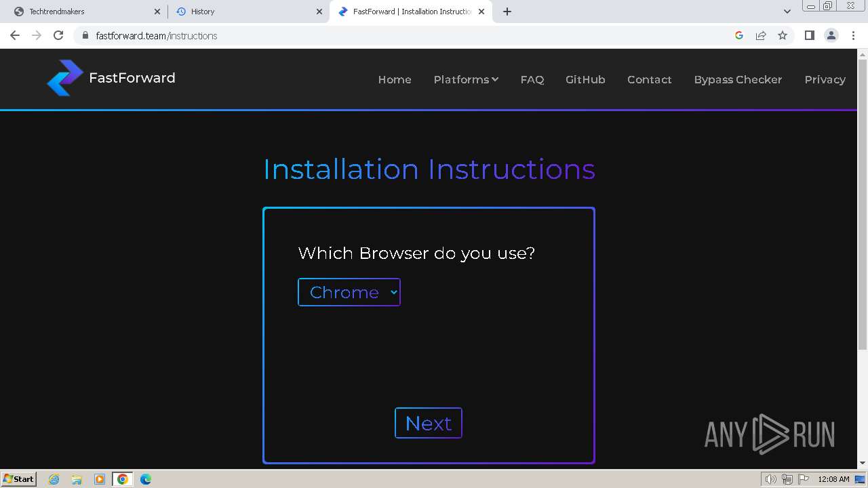
Task: Click the Chrome taskbar icon
Action: (x=123, y=479)
